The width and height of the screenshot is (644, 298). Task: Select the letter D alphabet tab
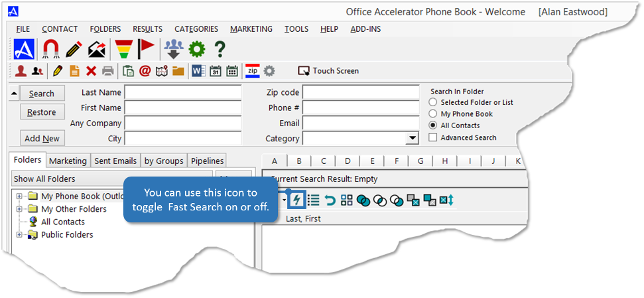point(348,161)
